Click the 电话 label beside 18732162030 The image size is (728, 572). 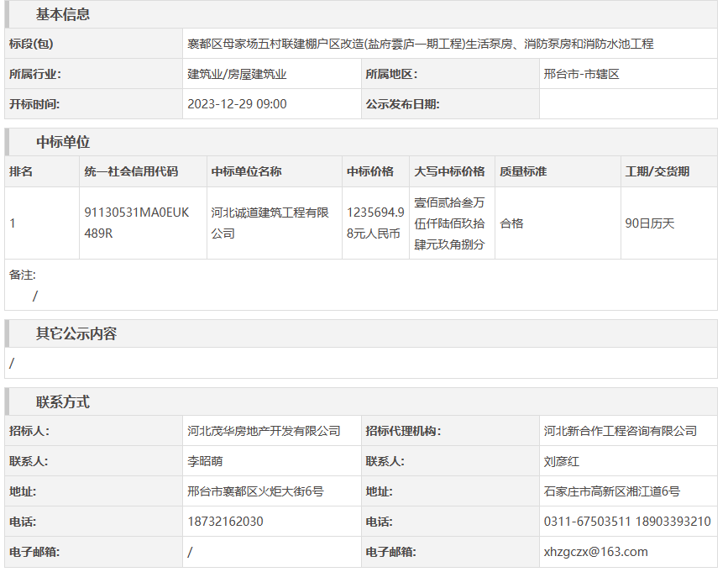(x=23, y=522)
